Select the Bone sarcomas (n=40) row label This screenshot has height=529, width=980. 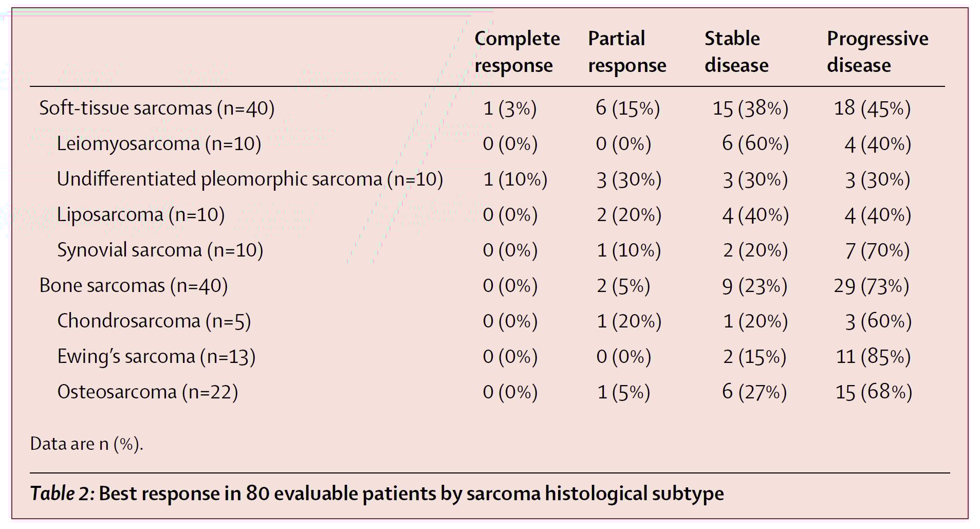[x=133, y=286]
